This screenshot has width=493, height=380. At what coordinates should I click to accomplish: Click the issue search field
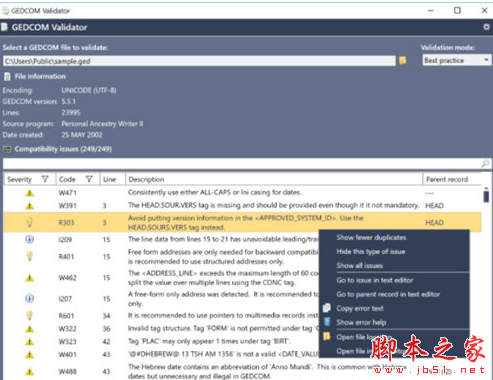click(x=242, y=163)
